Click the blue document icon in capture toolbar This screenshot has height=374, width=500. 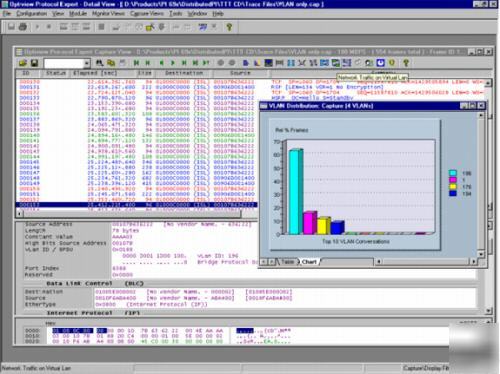(x=246, y=63)
